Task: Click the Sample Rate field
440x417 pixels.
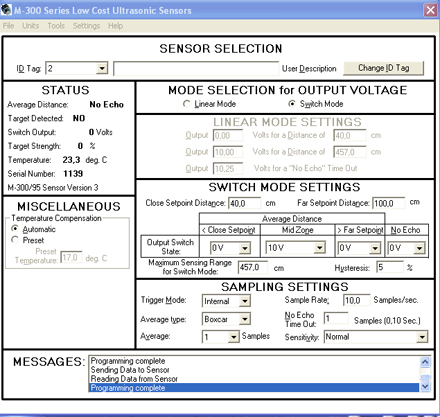Action: (x=357, y=300)
